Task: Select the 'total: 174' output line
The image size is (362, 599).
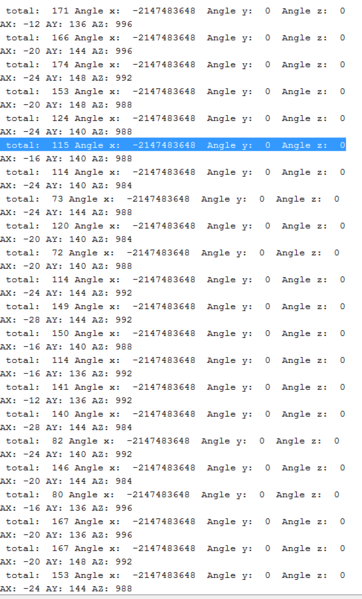Action: coord(176,65)
